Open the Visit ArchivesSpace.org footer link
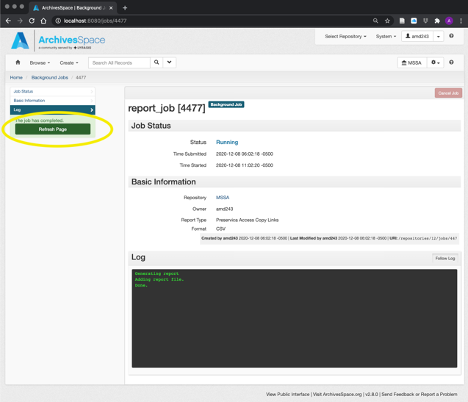Screen dimensions: 468x402 (x=337, y=394)
